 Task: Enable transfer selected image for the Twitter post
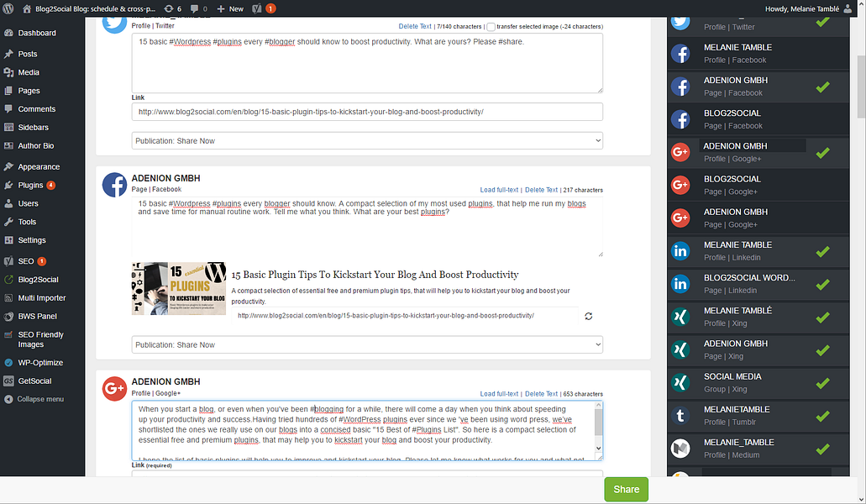(x=491, y=26)
